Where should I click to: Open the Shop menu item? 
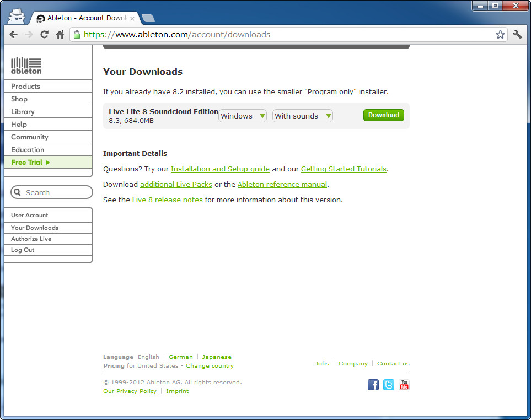pos(48,99)
